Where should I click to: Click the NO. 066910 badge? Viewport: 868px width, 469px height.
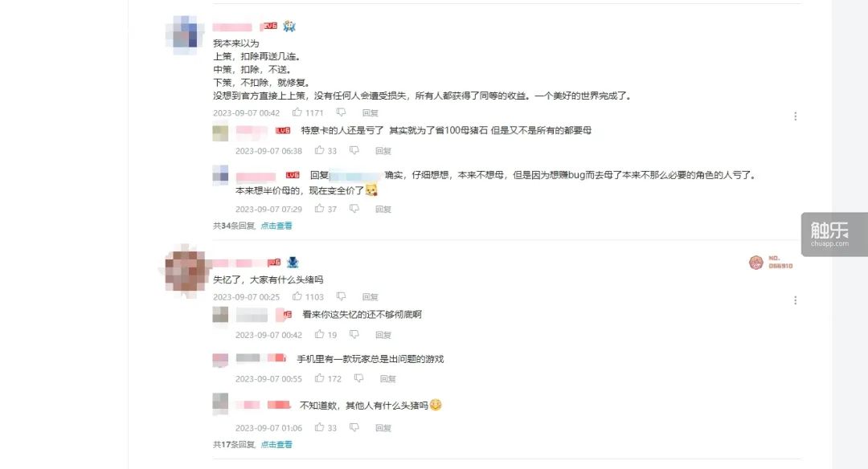[771, 262]
